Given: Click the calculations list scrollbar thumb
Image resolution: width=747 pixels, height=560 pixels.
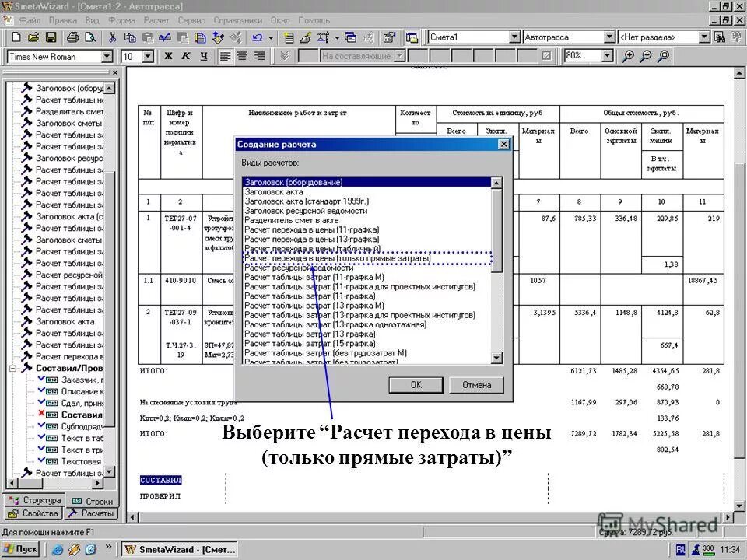Looking at the screenshot, I should pos(496,230).
